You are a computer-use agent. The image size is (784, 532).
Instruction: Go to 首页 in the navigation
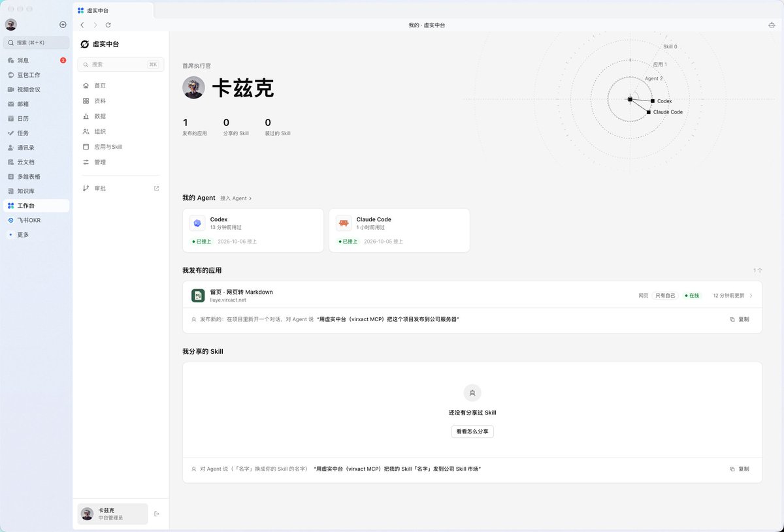(x=121, y=86)
